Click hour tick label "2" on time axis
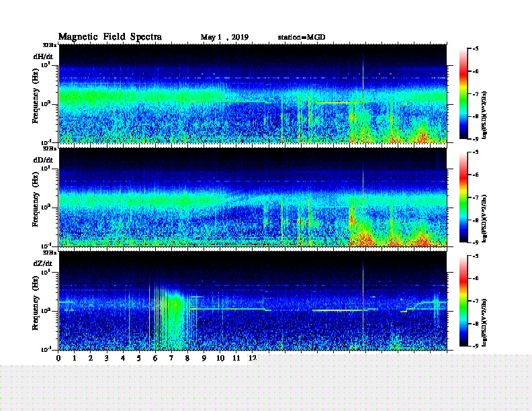 91,358
